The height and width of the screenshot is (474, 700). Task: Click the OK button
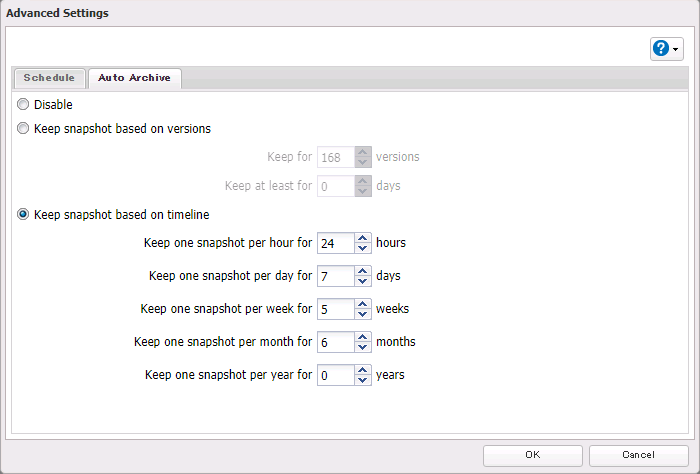pyautogui.click(x=532, y=455)
